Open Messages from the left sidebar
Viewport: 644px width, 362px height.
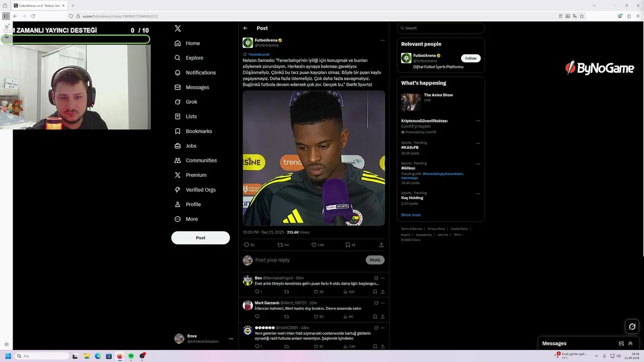click(192, 87)
